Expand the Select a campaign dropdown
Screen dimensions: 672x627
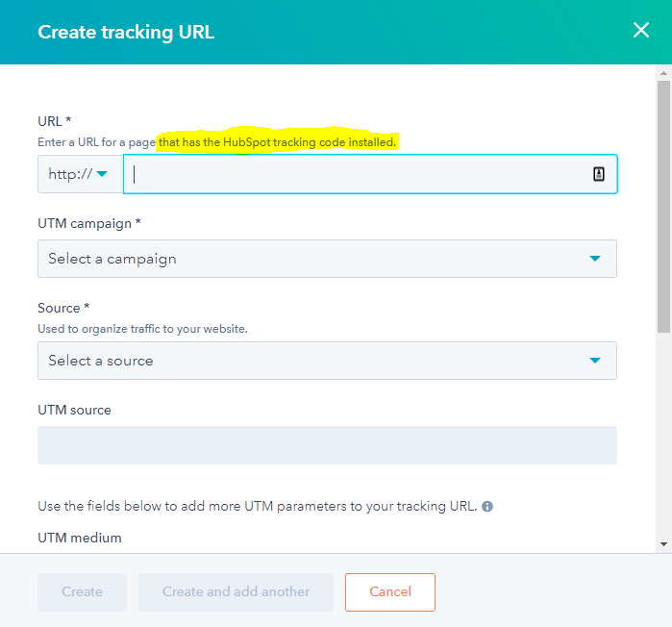pos(327,259)
